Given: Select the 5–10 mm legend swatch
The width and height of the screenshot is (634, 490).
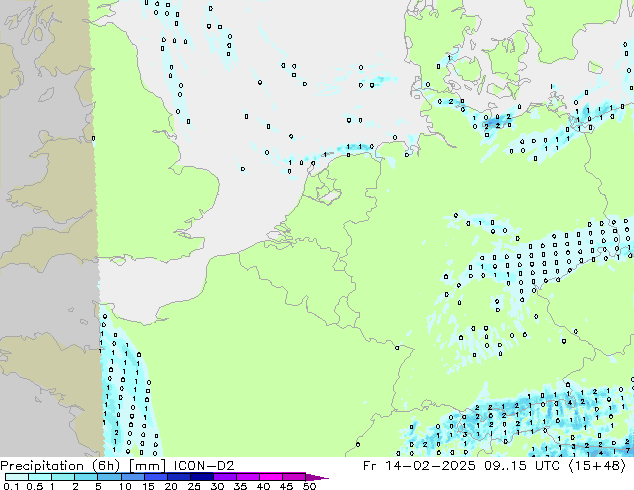Looking at the screenshot, I should pos(109,477).
